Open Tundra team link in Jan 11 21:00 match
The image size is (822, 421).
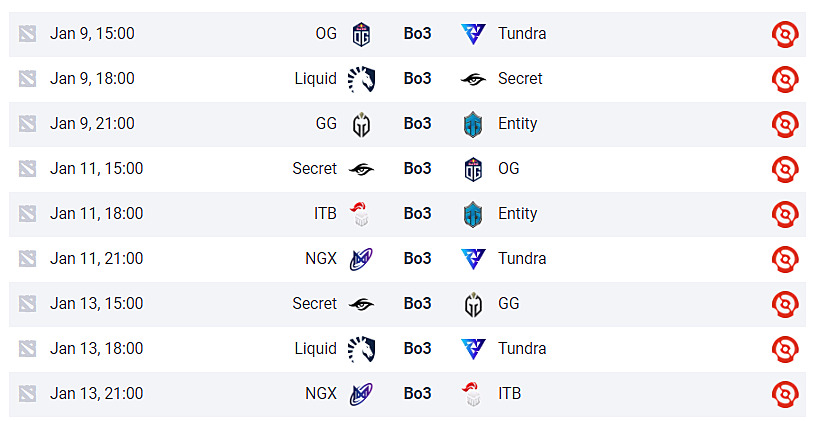(522, 259)
